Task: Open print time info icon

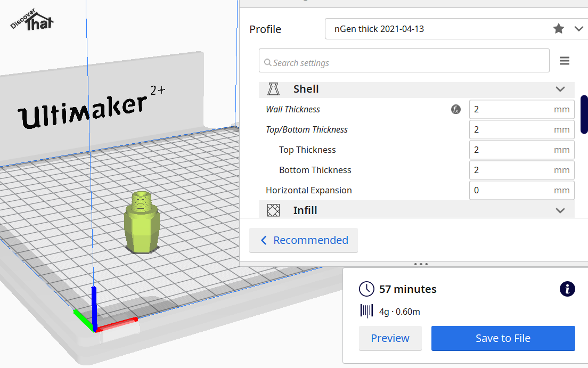Action: 567,289
